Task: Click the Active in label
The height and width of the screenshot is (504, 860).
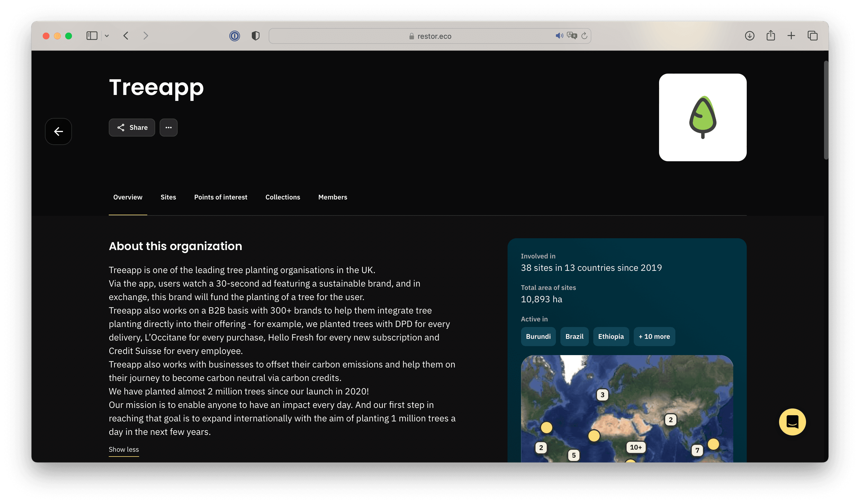Action: 534,319
